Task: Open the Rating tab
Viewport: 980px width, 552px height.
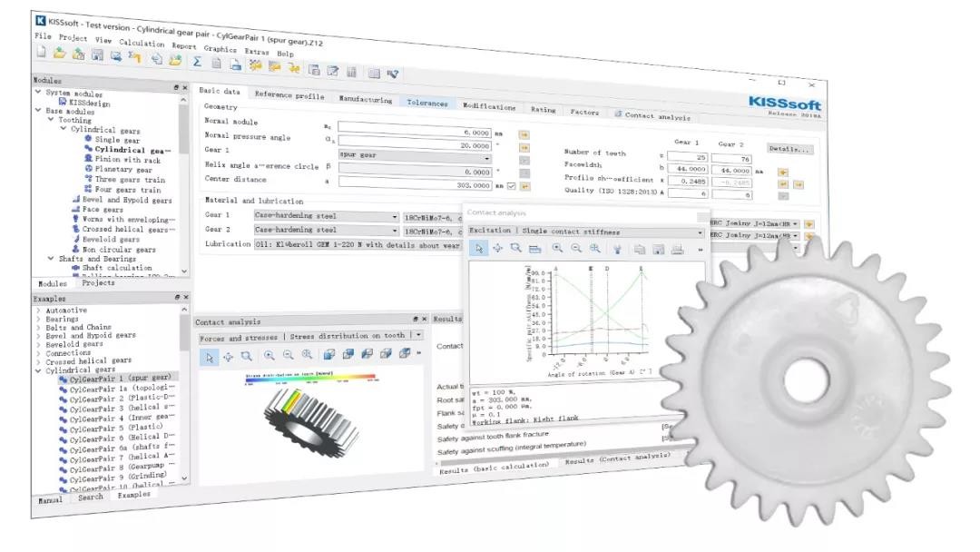Action: (543, 109)
